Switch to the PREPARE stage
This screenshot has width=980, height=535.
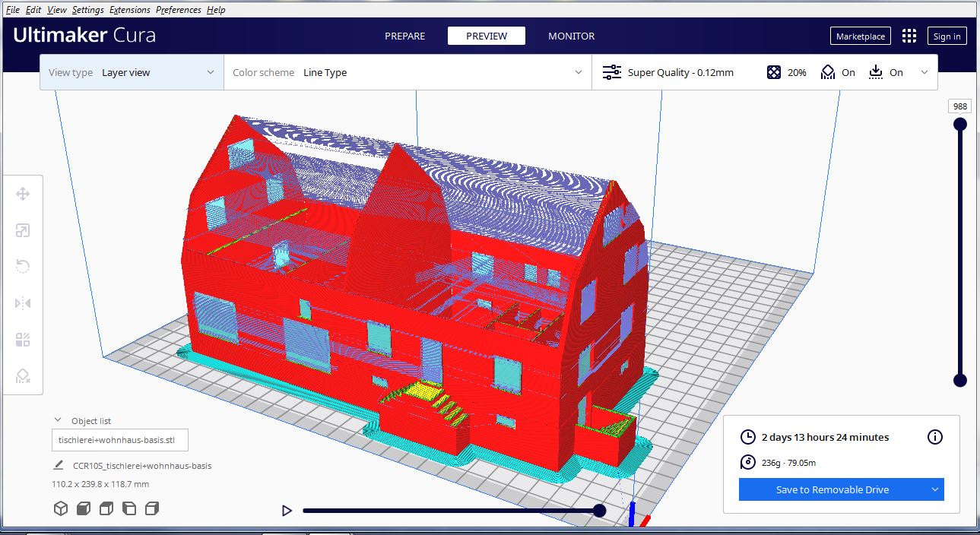(404, 36)
